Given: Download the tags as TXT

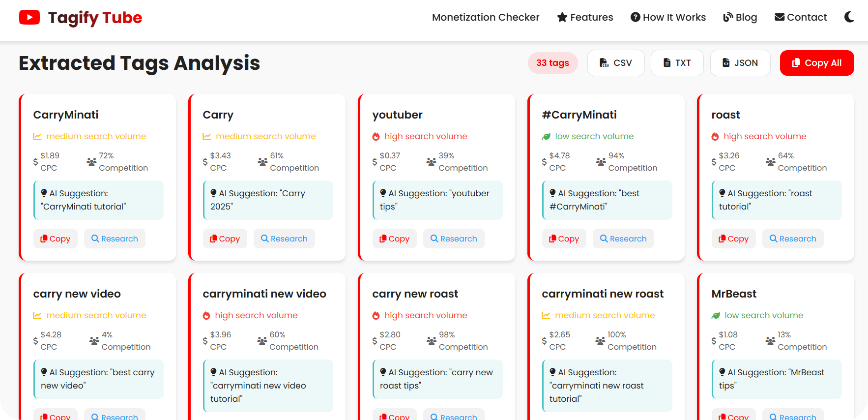Looking at the screenshot, I should pyautogui.click(x=677, y=63).
